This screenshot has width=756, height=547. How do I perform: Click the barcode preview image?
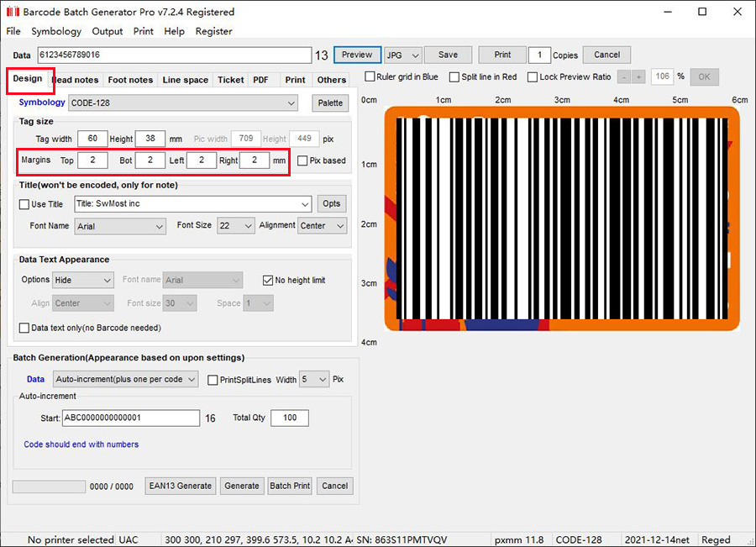(562, 218)
